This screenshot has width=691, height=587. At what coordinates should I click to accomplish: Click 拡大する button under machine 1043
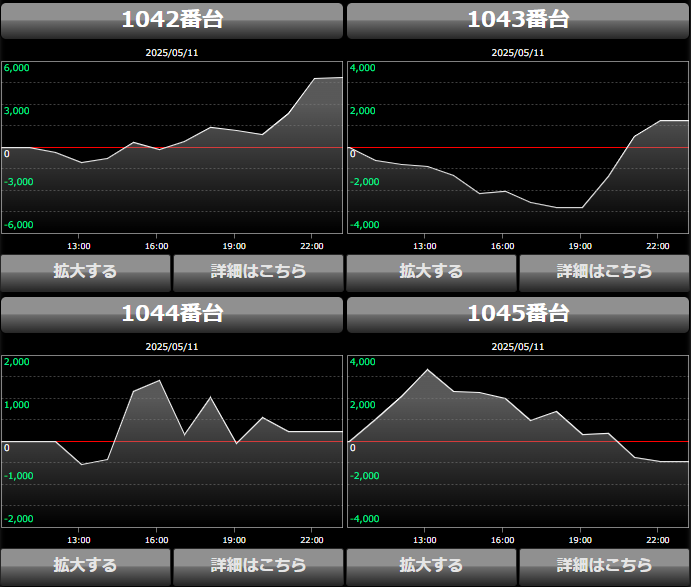pos(431,273)
